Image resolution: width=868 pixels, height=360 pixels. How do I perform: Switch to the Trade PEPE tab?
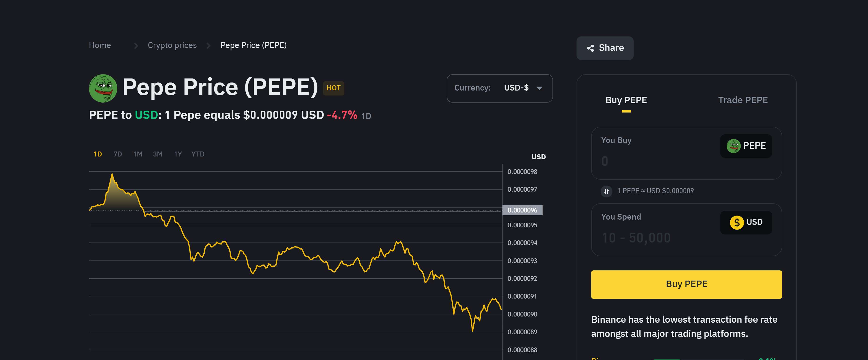pyautogui.click(x=743, y=100)
